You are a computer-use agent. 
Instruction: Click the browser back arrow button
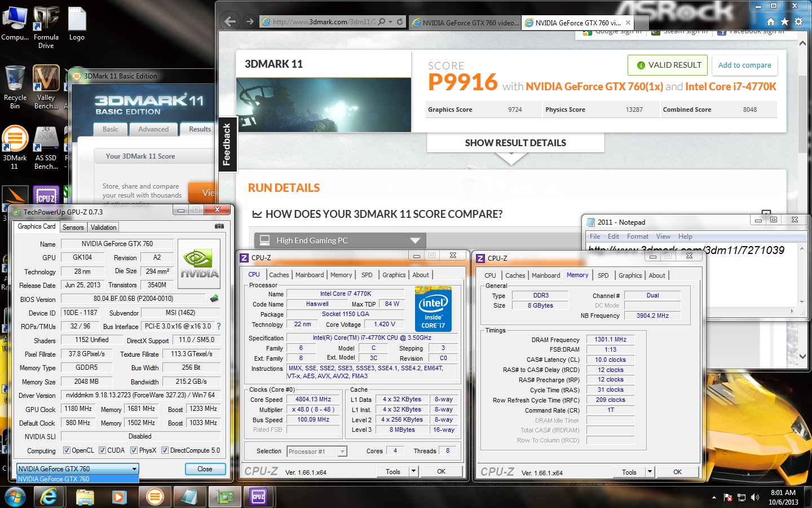(230, 22)
